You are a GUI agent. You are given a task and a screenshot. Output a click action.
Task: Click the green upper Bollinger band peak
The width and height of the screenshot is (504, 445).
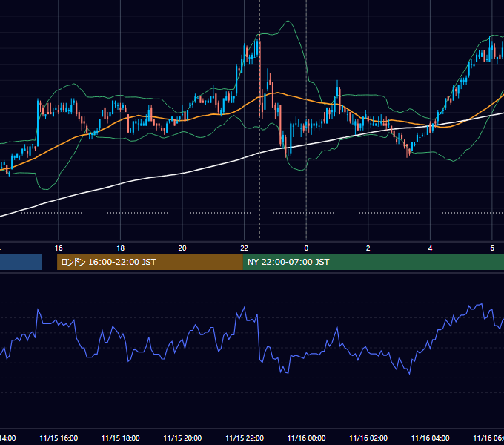(288, 22)
